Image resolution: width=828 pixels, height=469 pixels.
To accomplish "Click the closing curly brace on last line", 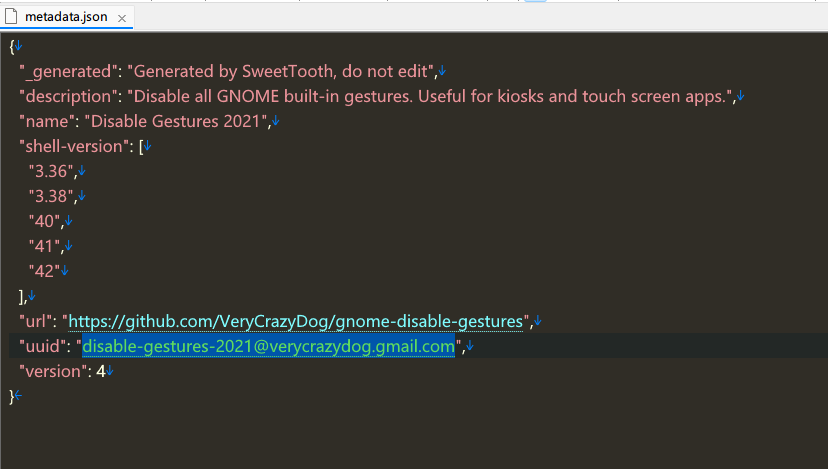I will [x=12, y=396].
